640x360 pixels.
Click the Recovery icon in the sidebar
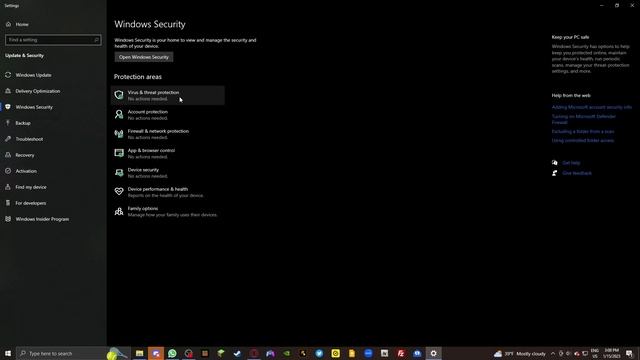[x=8, y=155]
